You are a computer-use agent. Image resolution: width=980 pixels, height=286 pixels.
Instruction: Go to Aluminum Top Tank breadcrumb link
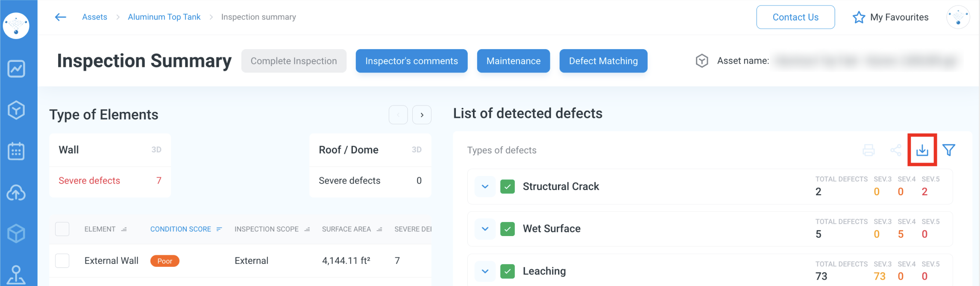pyautogui.click(x=164, y=17)
